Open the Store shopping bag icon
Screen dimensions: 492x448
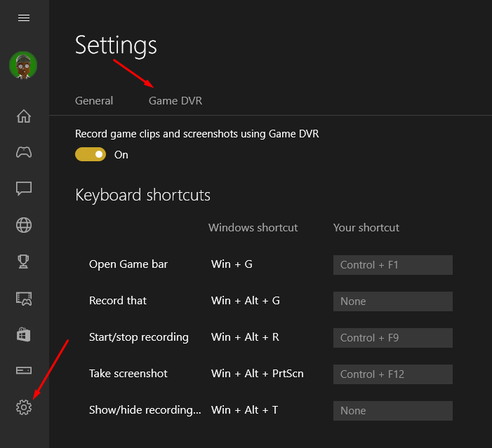click(x=24, y=334)
